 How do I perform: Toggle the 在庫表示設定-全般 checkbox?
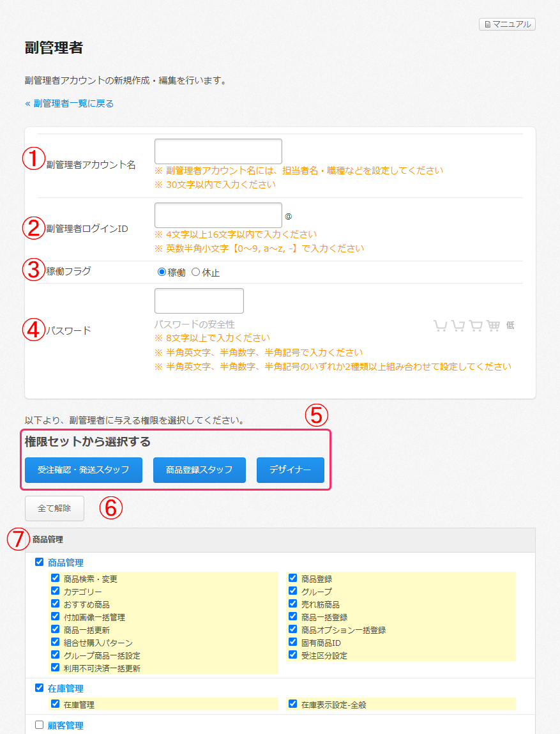293,704
